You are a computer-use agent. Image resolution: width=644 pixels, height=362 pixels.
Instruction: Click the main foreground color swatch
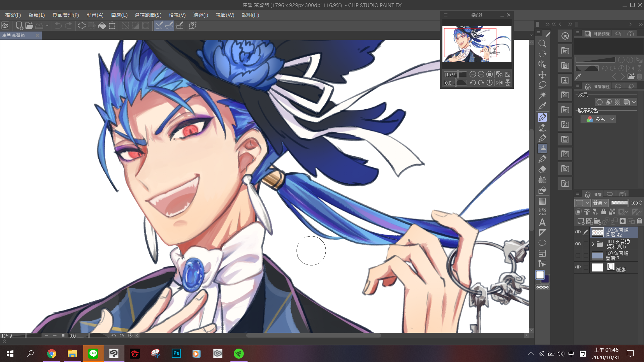(540, 275)
